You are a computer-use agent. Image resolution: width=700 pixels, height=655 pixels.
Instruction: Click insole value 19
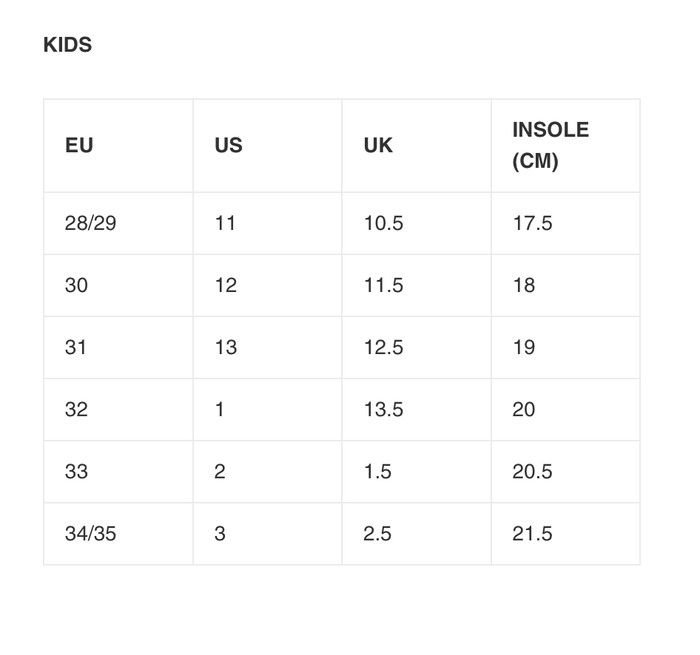coord(566,347)
